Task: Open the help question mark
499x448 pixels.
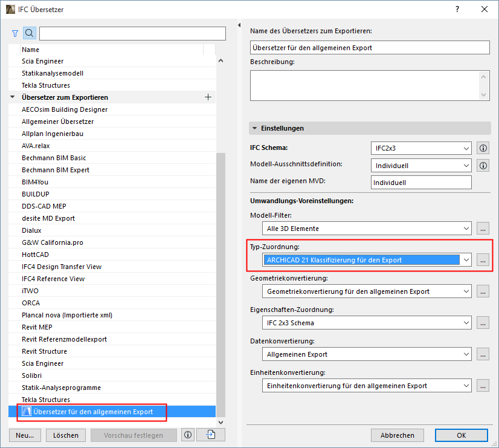Action: [457, 9]
